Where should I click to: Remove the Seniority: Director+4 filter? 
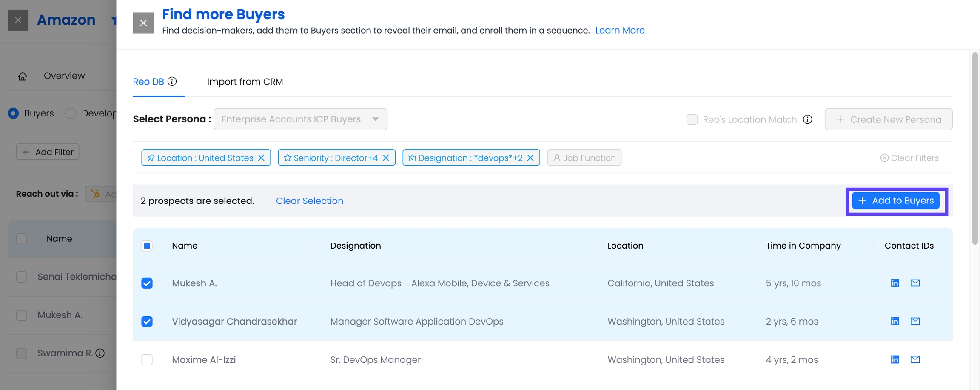386,158
